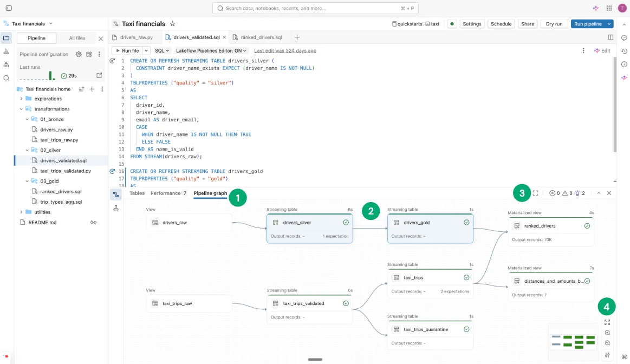Viewport: 630px width, 364px height.
Task: Add new item to Taxi financials home
Action: [x=92, y=89]
